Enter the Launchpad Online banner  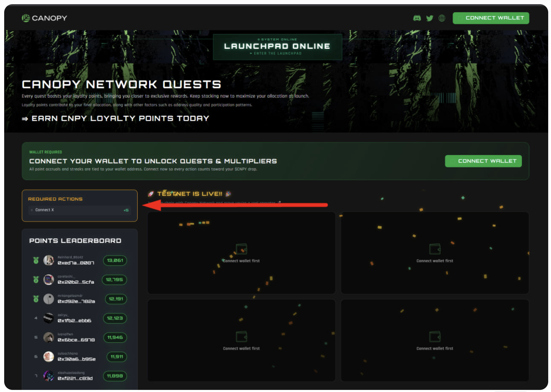(277, 47)
